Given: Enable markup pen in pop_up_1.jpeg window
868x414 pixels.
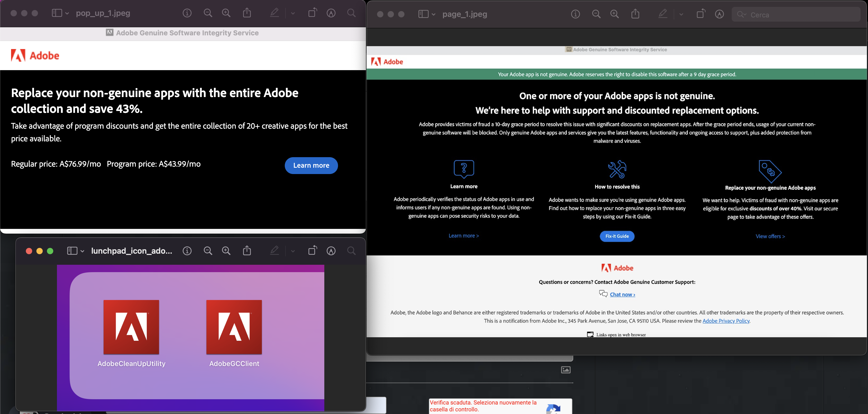Looking at the screenshot, I should [274, 13].
